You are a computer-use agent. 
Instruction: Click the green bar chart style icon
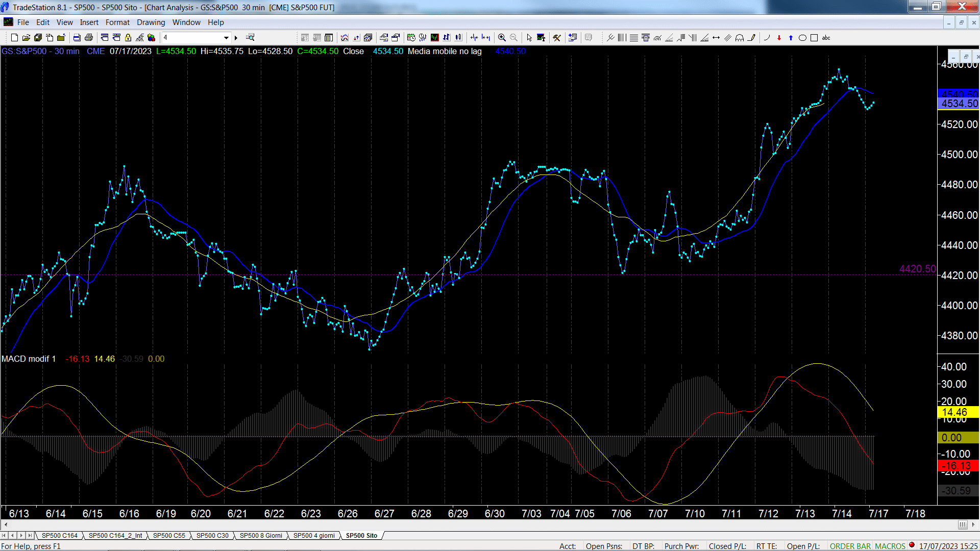point(435,38)
